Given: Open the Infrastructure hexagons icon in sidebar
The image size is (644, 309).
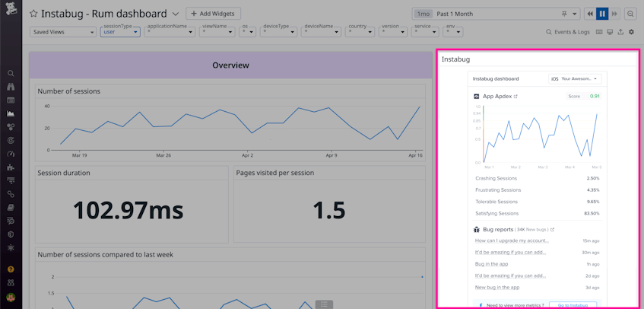Looking at the screenshot, I should (11, 127).
